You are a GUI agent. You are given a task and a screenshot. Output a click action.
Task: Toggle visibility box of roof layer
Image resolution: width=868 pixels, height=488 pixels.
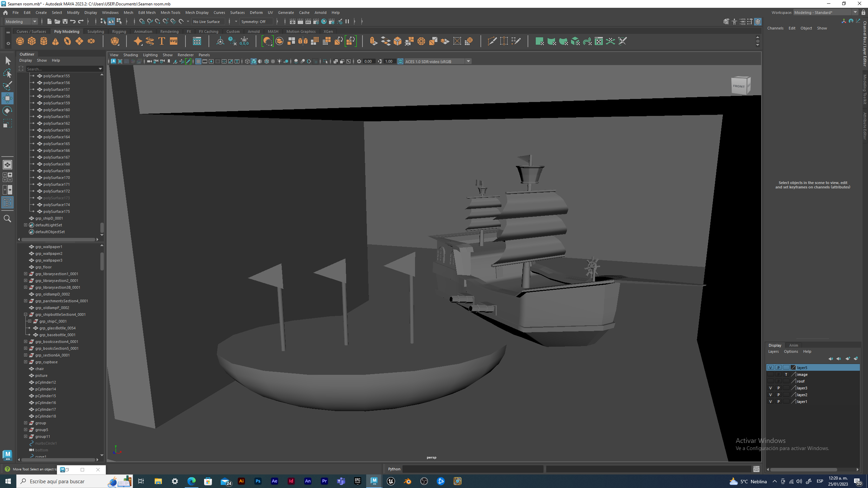click(770, 381)
